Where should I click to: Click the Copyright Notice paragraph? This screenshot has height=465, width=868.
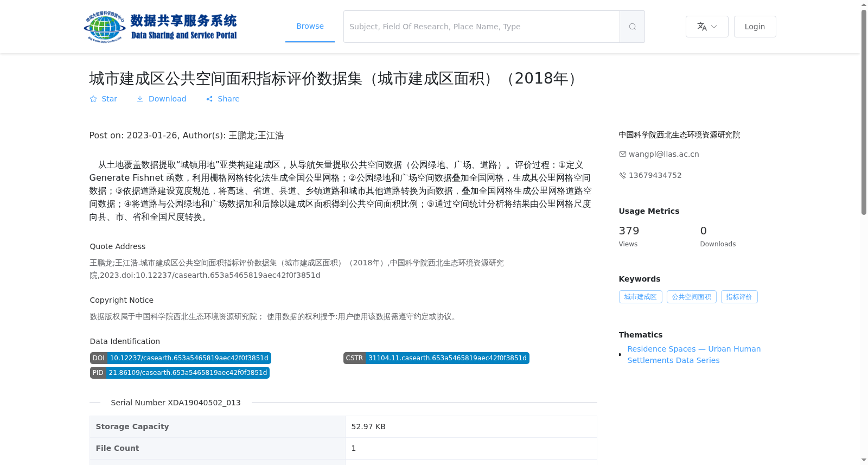pyautogui.click(x=275, y=316)
